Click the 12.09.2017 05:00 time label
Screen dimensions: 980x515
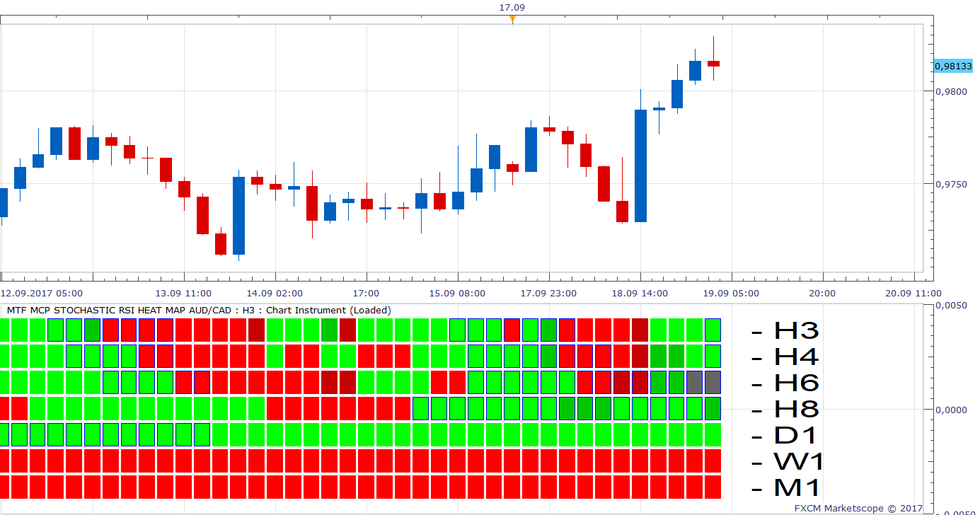(42, 293)
